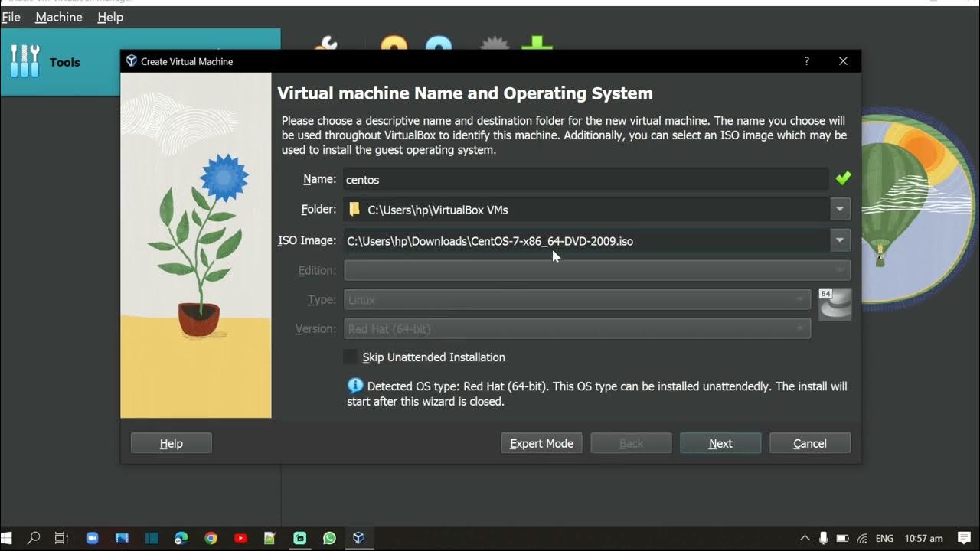Click the blue info icon near Detected OS
This screenshot has width=980, height=551.
[355, 386]
